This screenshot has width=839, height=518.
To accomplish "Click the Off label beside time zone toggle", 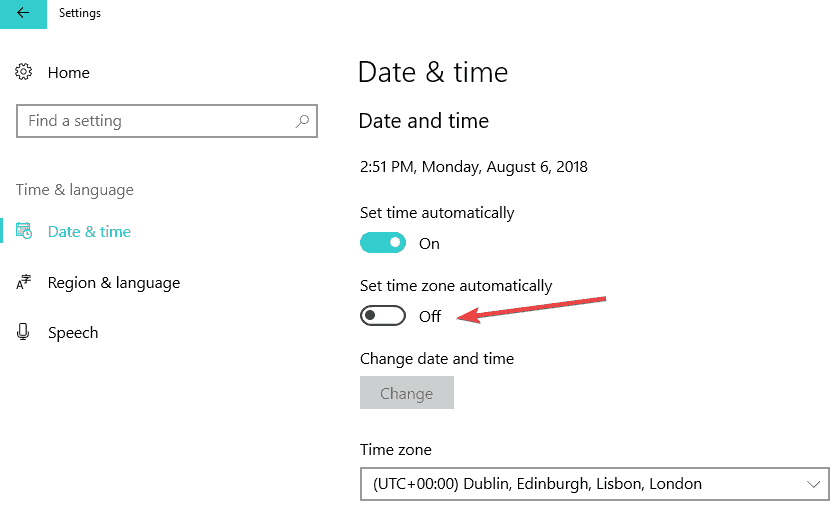I will point(430,316).
